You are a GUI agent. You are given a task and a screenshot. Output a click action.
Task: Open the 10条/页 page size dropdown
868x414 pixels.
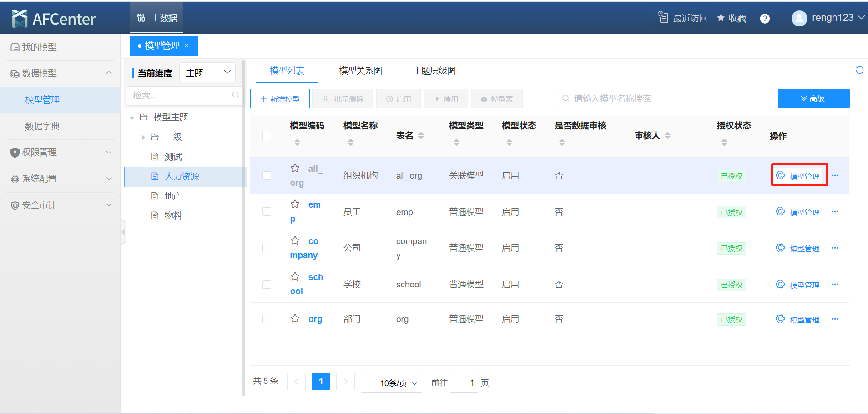[x=392, y=383]
